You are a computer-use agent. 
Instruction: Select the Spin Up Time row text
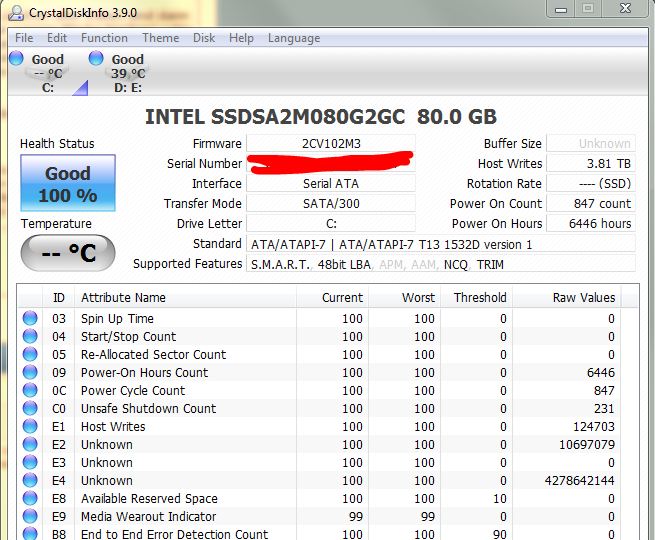pos(117,319)
